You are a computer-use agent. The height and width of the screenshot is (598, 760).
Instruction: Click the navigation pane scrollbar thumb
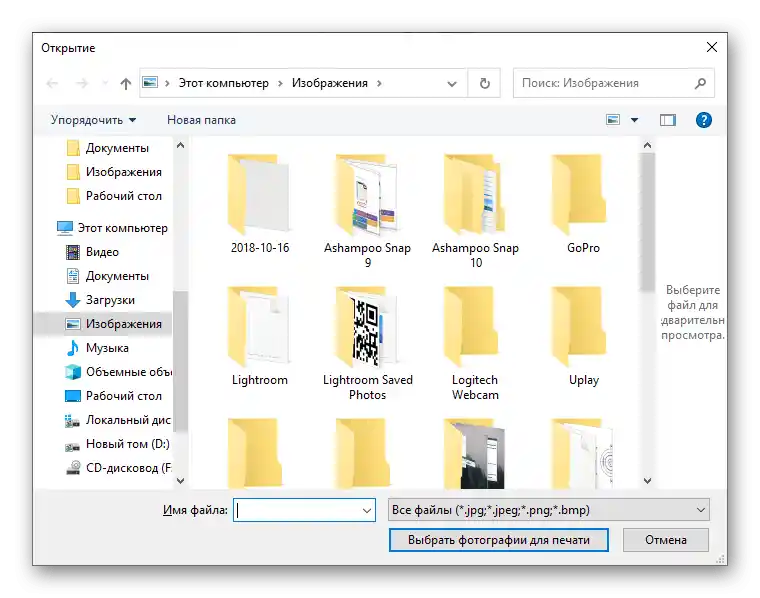click(180, 361)
